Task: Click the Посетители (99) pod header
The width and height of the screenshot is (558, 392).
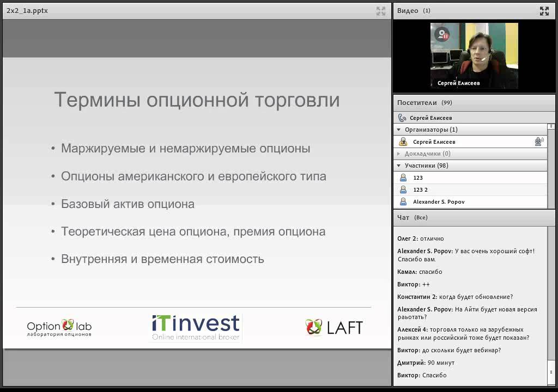Action: coord(474,103)
